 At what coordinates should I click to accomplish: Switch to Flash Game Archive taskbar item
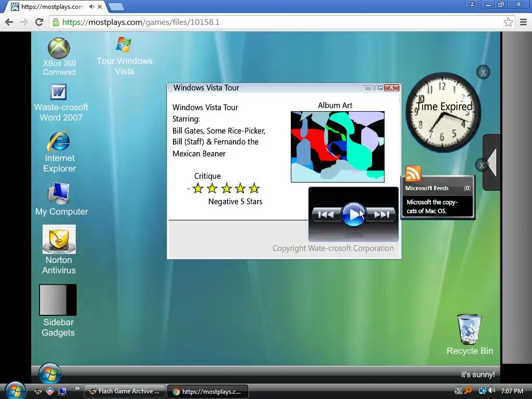(x=125, y=391)
